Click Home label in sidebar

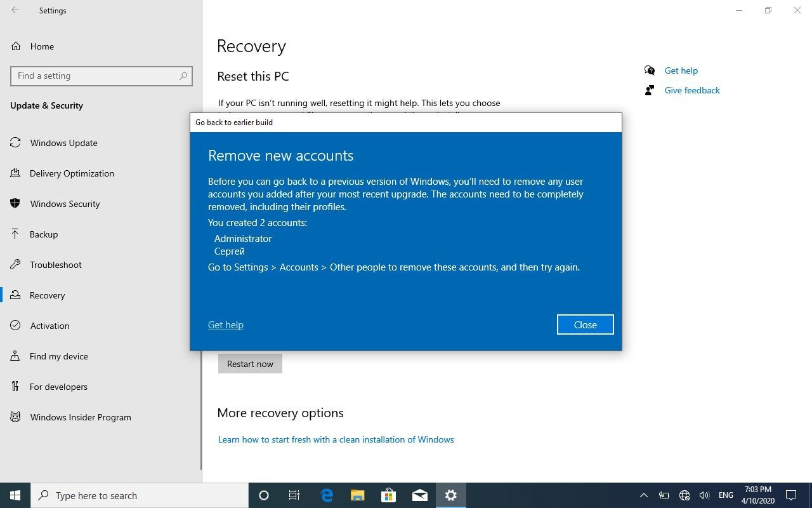point(42,46)
